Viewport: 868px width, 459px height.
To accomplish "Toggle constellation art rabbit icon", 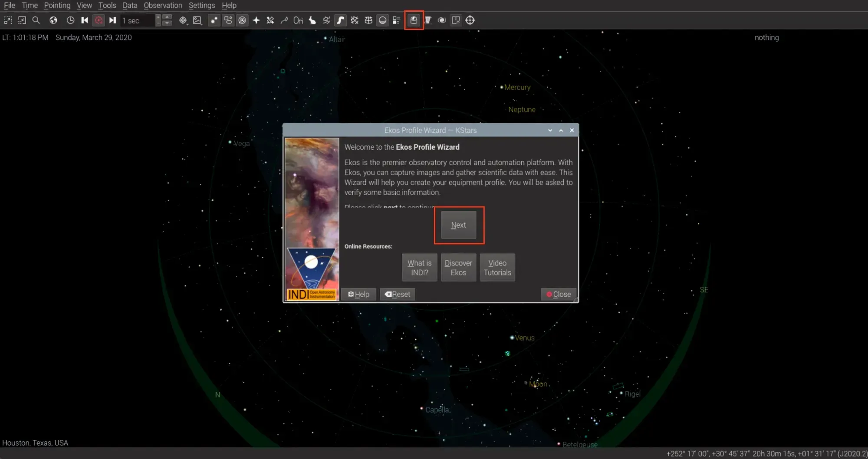I will click(x=312, y=20).
